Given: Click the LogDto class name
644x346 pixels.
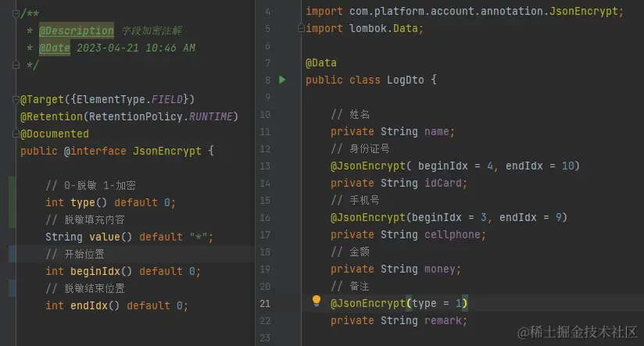Looking at the screenshot, I should coord(406,80).
